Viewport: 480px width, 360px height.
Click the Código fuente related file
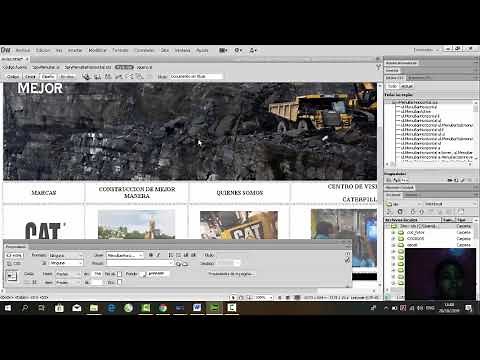pos(15,67)
